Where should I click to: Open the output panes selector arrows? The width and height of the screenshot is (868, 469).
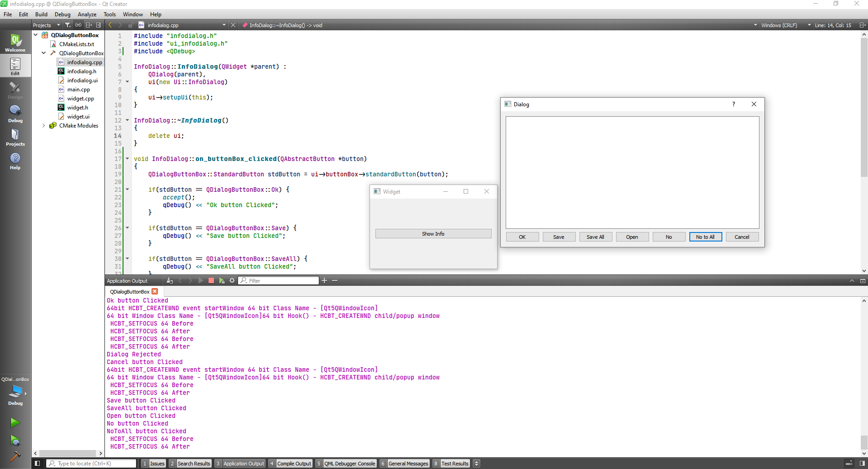click(x=476, y=464)
